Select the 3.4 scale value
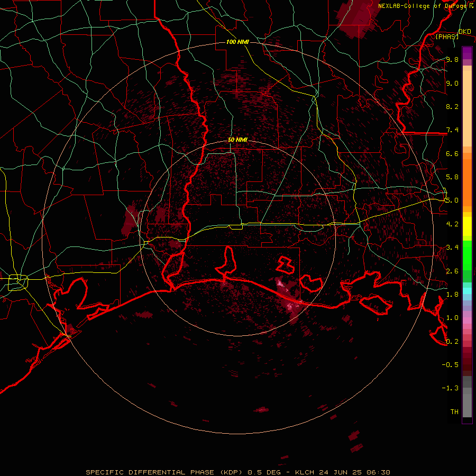The width and height of the screenshot is (476, 476). [452, 248]
